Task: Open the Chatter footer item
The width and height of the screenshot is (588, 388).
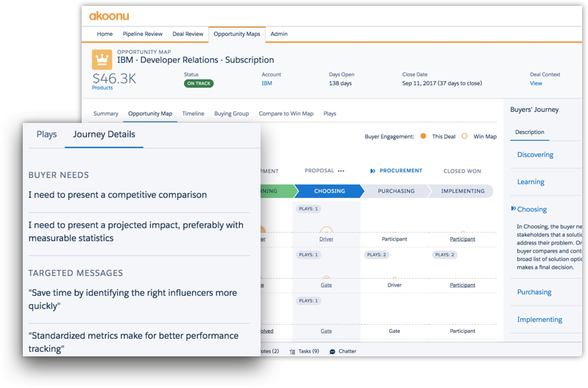Action: point(347,351)
